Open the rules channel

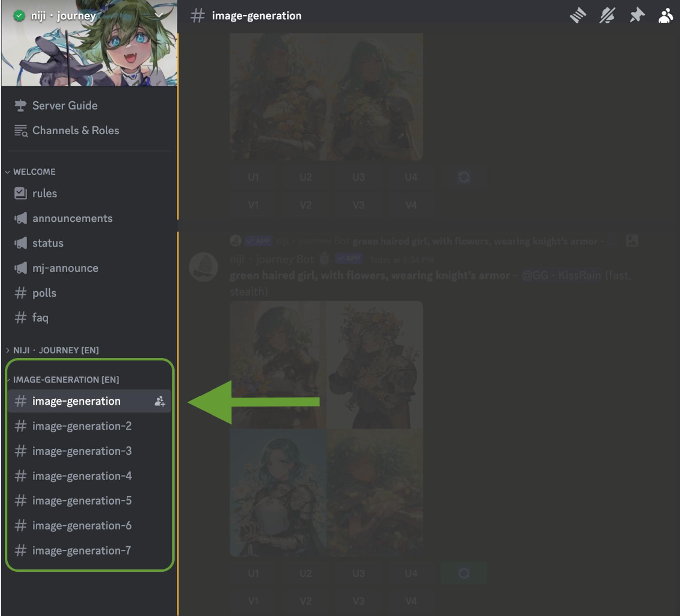pos(89,193)
